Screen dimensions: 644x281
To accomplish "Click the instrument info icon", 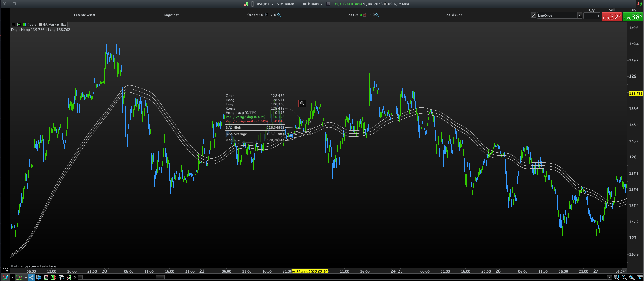I will pos(328,4).
